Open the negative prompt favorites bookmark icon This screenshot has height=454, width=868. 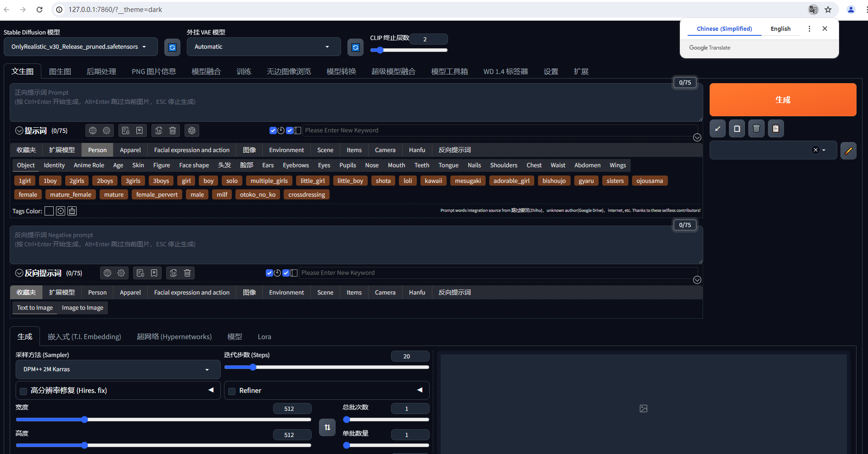[x=154, y=273]
